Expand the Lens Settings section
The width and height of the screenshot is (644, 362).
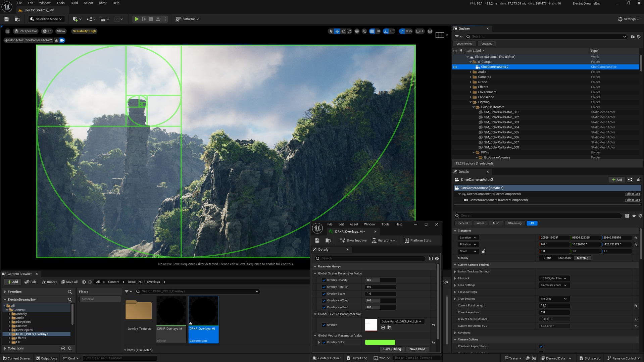click(455, 285)
